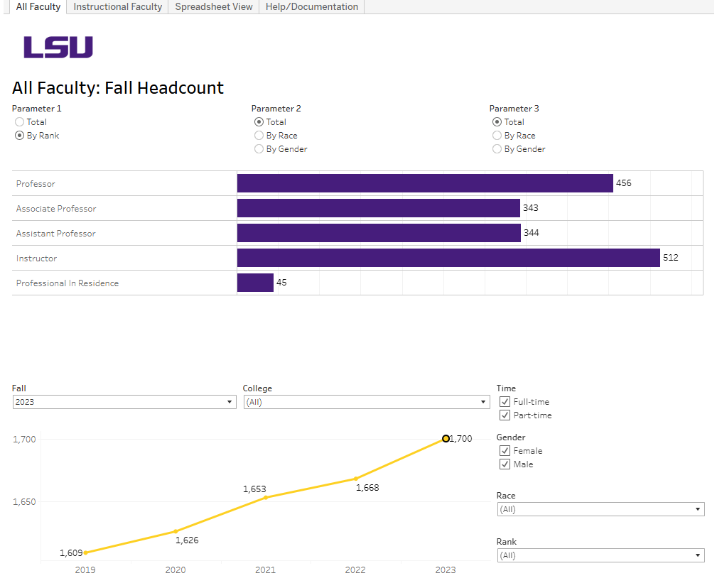The height and width of the screenshot is (588, 717).
Task: Toggle the Full-time checkbox
Action: (x=505, y=401)
